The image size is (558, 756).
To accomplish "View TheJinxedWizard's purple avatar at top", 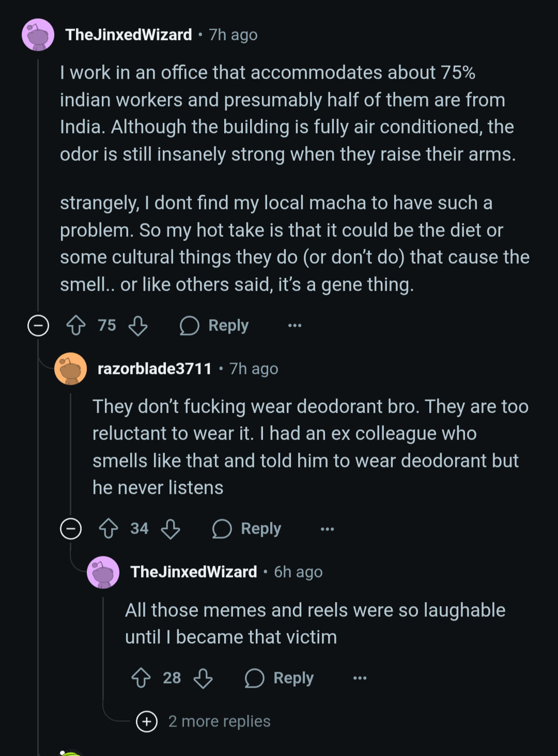I will pyautogui.click(x=38, y=35).
